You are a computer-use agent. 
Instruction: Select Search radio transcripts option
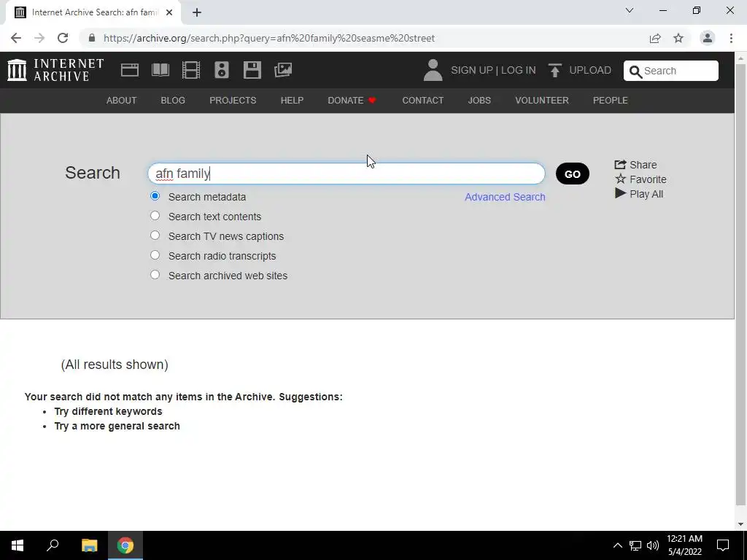click(x=155, y=255)
